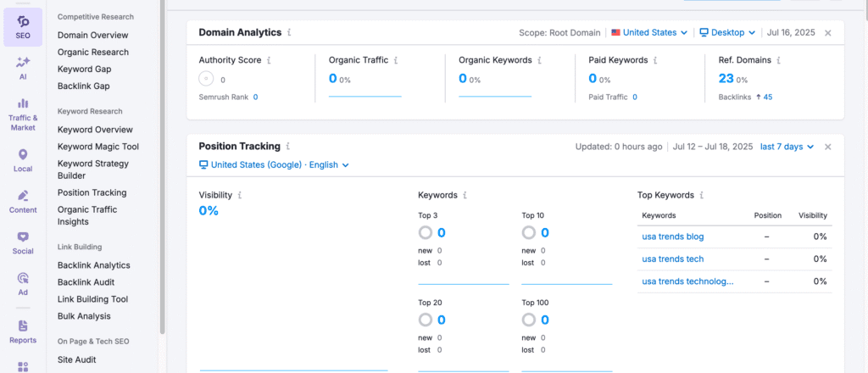Click the Keywords column header in table
Screen dimensions: 868x373
point(659,215)
